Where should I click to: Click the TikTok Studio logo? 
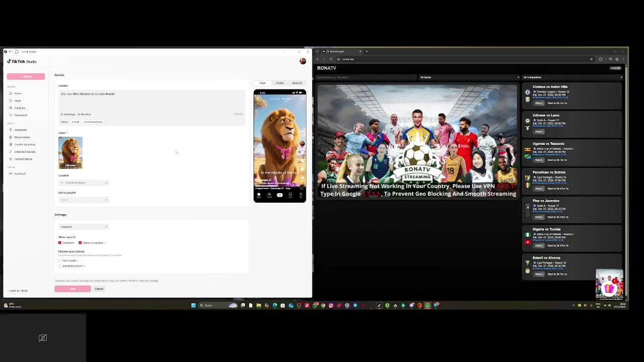click(x=22, y=61)
